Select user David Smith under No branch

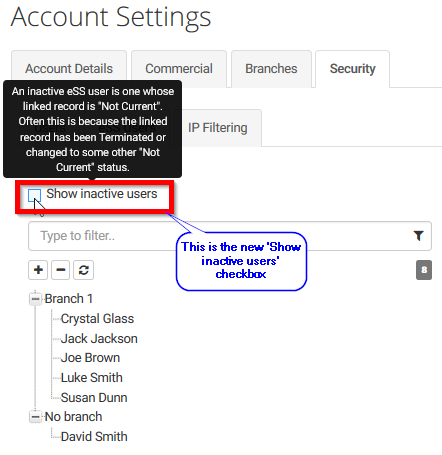94,437
